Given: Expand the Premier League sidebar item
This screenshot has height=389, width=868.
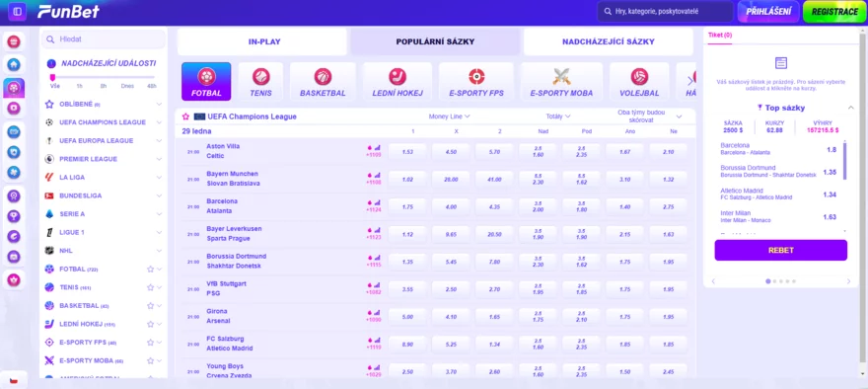Looking at the screenshot, I should (x=104, y=159).
